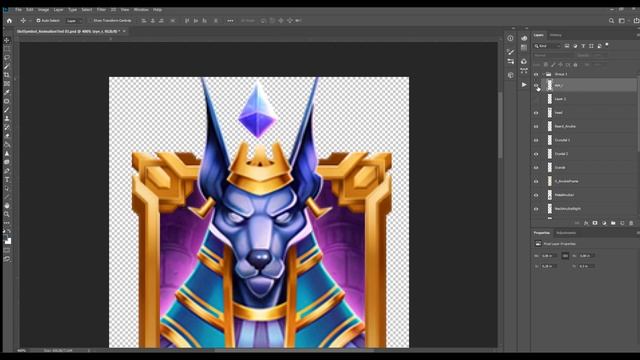Create new fill or adjustment layer
This screenshot has height=360, width=640.
click(x=604, y=223)
